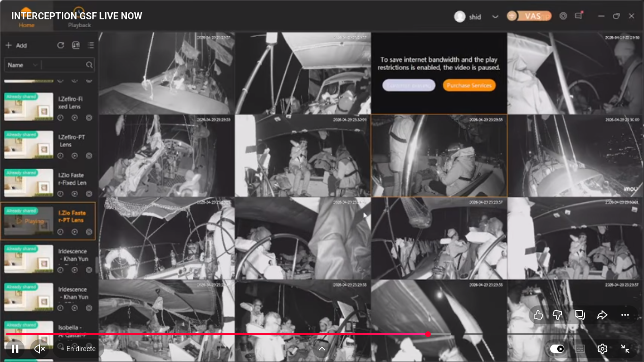Expand the upward chevron panel
The width and height of the screenshot is (644, 362).
322,349
